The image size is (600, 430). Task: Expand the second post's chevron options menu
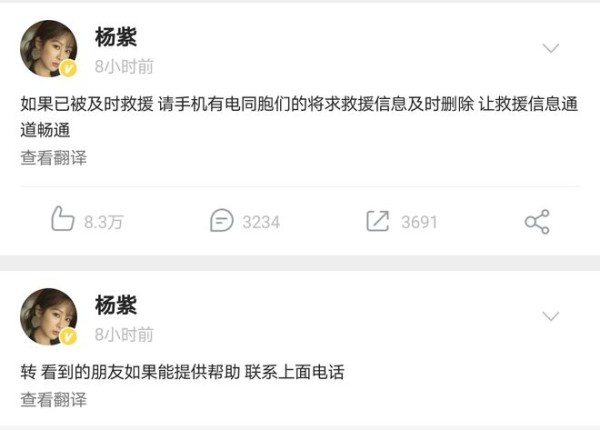coord(551,316)
